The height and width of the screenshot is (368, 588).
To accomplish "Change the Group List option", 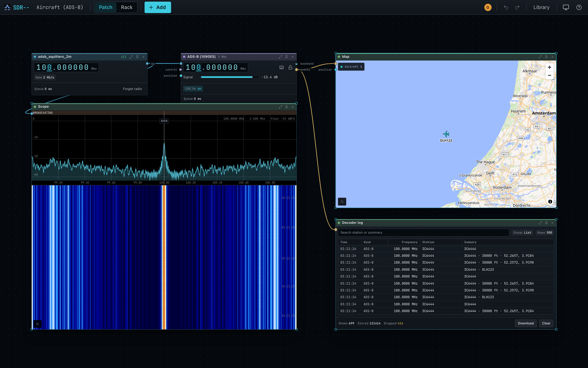I will coord(522,233).
